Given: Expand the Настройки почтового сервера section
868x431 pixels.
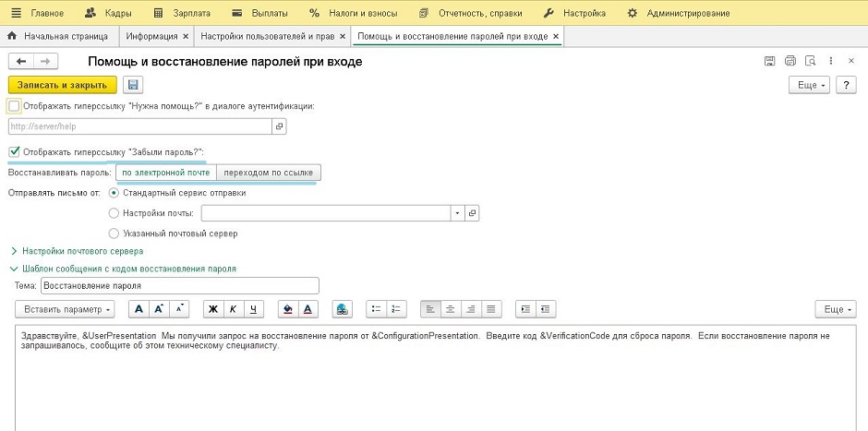Looking at the screenshot, I should 13,251.
